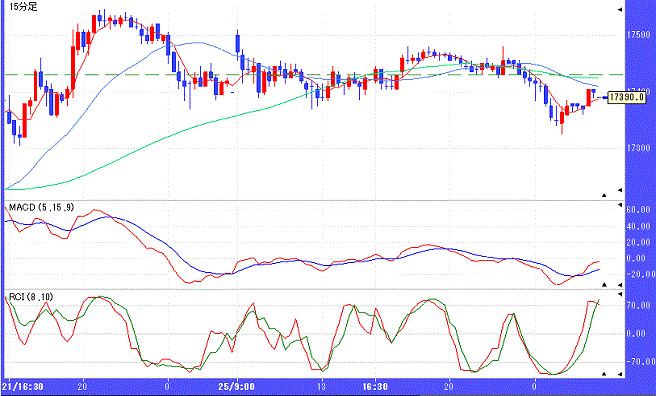656x396 pixels.
Task: Click the 21/16:30 time axis label
Action: (23, 386)
